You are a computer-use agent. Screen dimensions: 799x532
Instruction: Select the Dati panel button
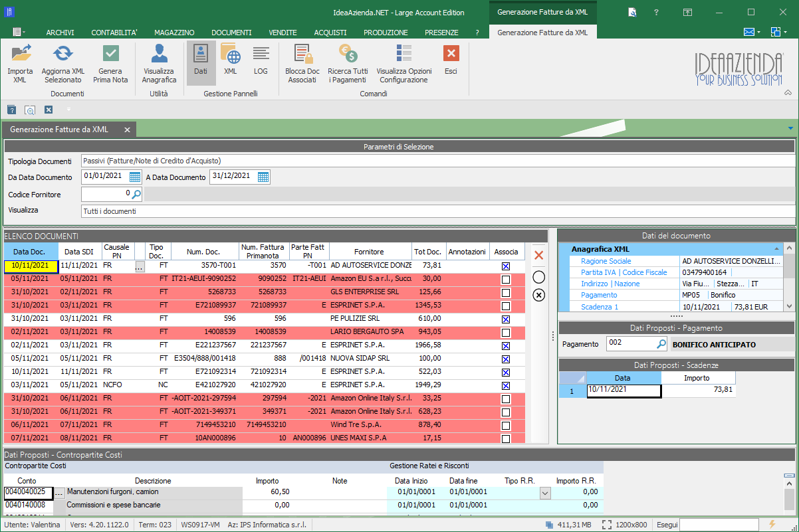(x=201, y=63)
